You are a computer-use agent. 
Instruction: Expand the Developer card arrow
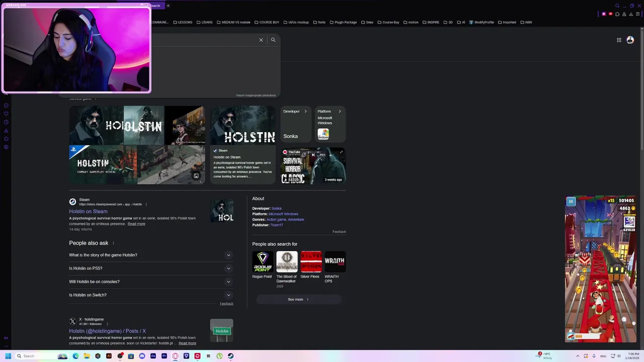tap(305, 111)
